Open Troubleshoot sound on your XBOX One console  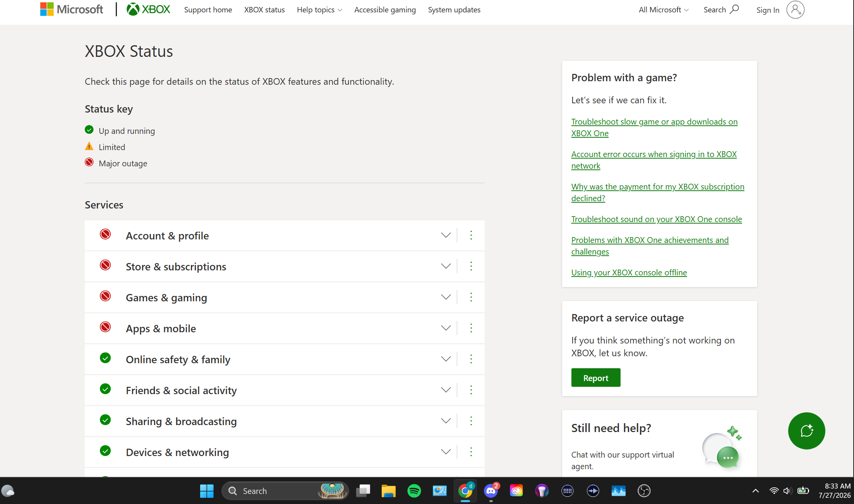(657, 219)
